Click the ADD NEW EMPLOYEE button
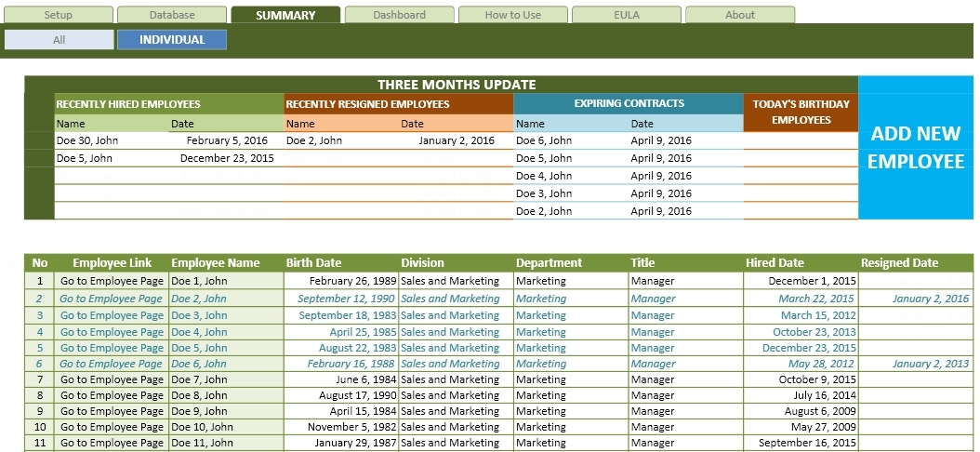This screenshot has width=980, height=452. pos(916,148)
